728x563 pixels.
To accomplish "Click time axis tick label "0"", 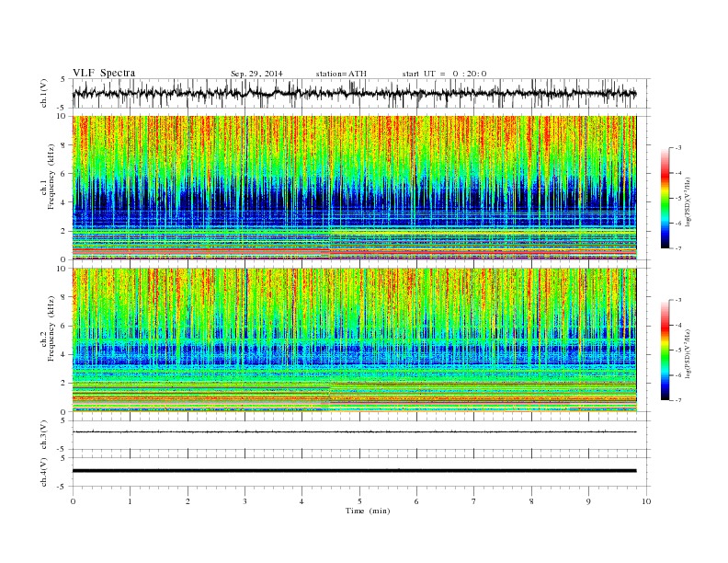I will pos(73,501).
